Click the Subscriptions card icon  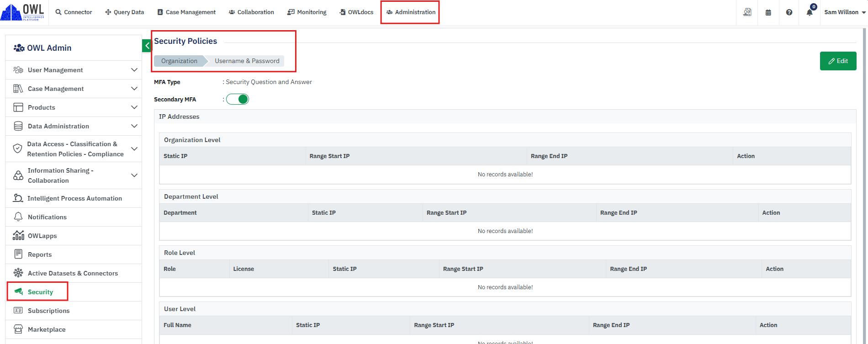click(x=18, y=310)
